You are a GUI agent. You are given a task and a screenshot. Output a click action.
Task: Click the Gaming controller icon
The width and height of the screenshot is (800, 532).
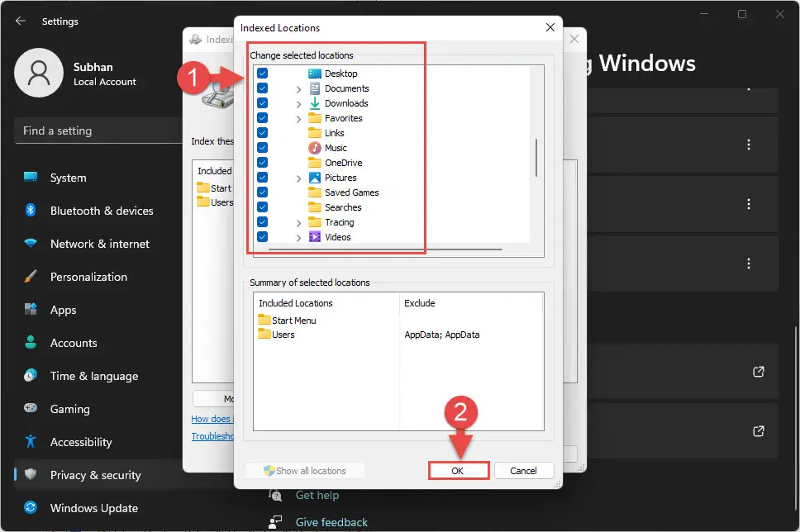(x=31, y=408)
